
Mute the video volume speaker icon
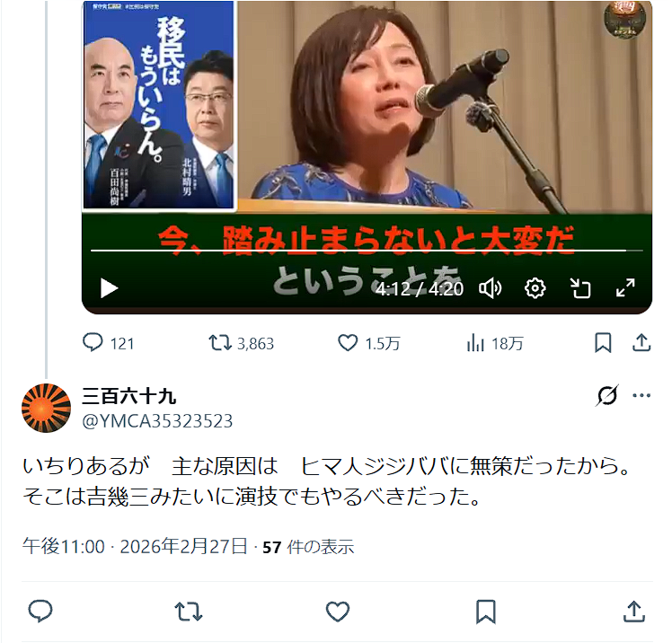coord(490,288)
